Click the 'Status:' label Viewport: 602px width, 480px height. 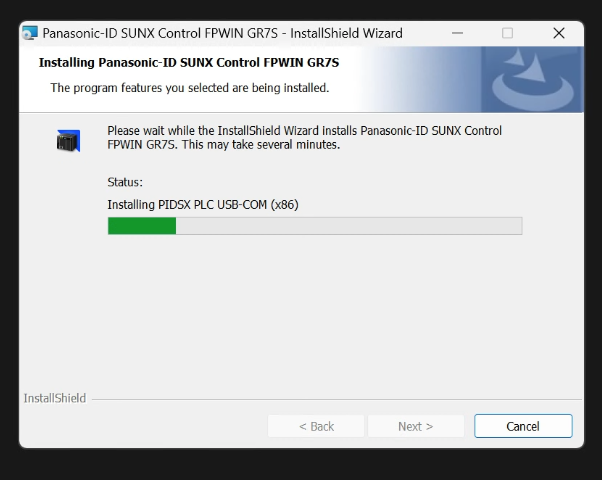pyautogui.click(x=125, y=182)
